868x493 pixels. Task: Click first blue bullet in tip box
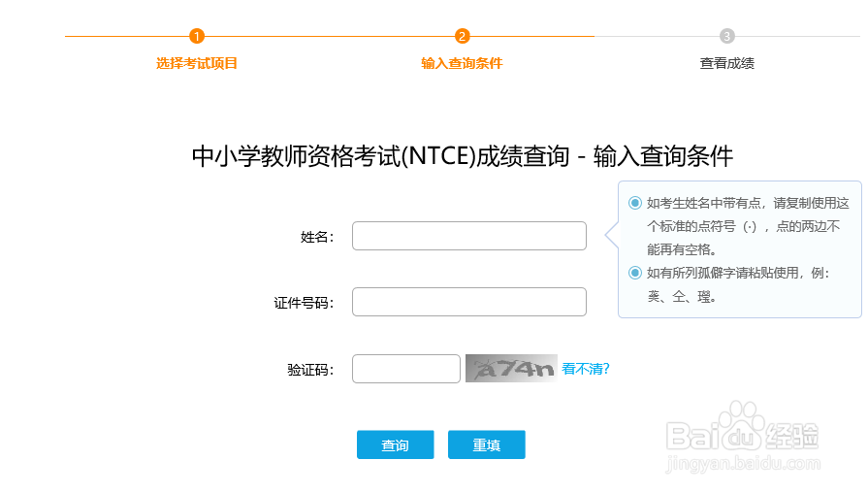pos(635,203)
